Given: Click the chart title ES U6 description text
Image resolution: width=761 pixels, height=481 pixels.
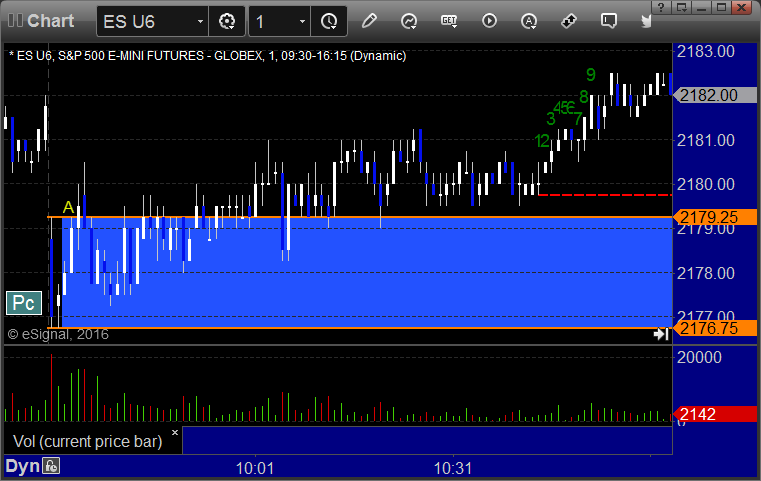Looking at the screenshot, I should point(208,56).
